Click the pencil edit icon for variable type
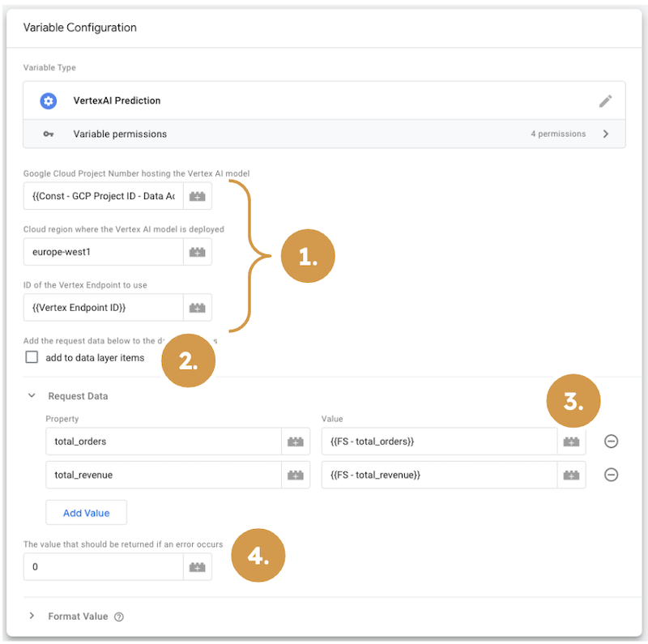648x644 pixels. click(x=605, y=101)
